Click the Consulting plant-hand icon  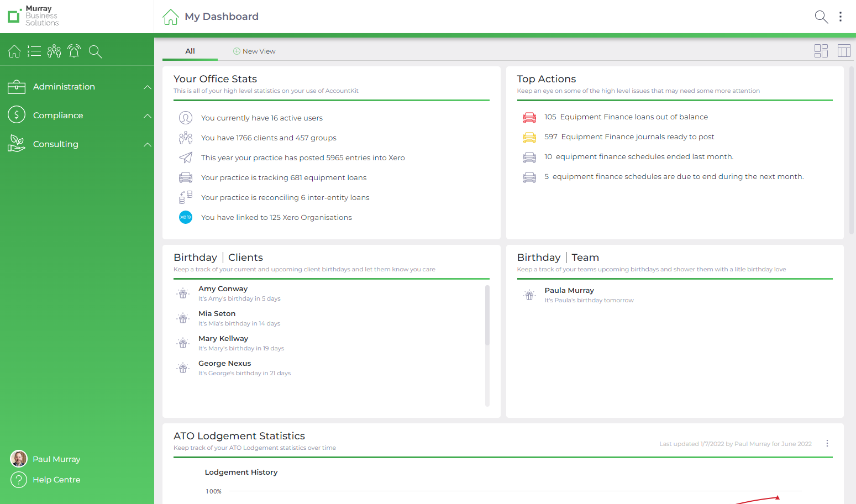pyautogui.click(x=17, y=144)
